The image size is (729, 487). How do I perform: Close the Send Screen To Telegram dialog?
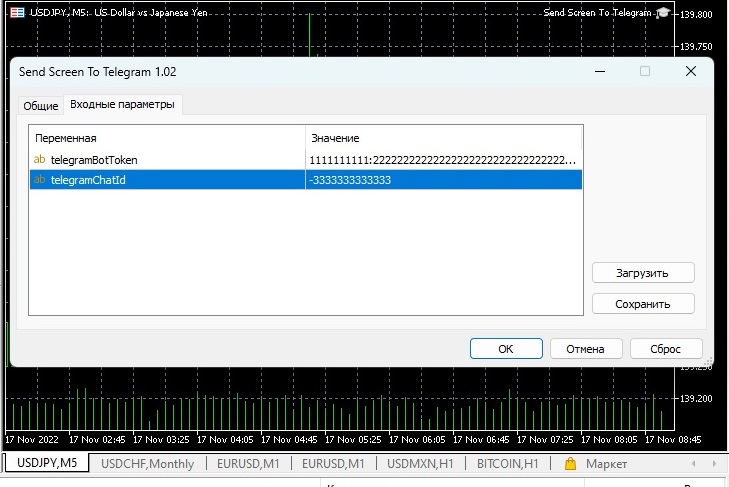tap(690, 72)
